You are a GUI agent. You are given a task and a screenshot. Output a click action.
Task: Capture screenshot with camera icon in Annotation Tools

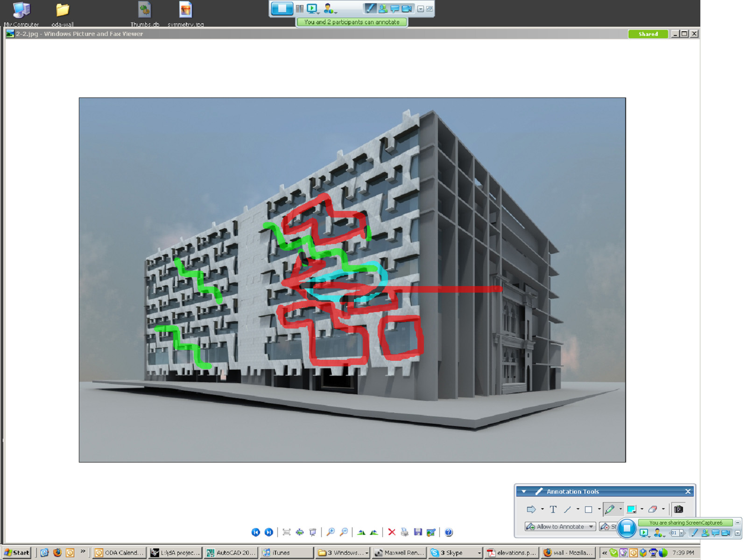click(x=679, y=509)
